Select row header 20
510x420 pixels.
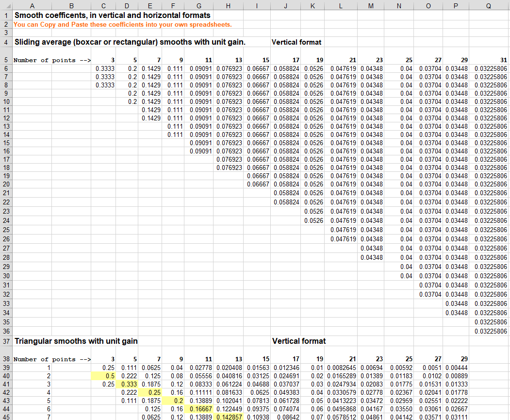(x=6, y=184)
